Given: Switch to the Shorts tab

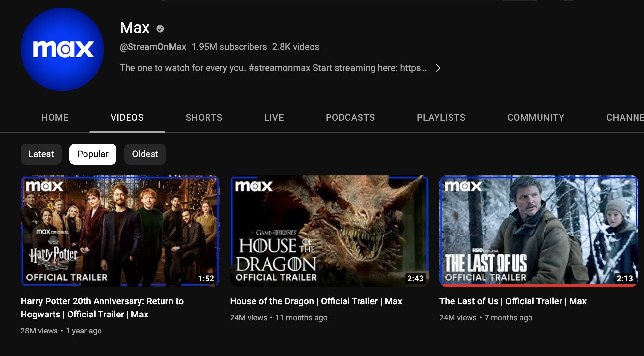Looking at the screenshot, I should click(x=204, y=117).
